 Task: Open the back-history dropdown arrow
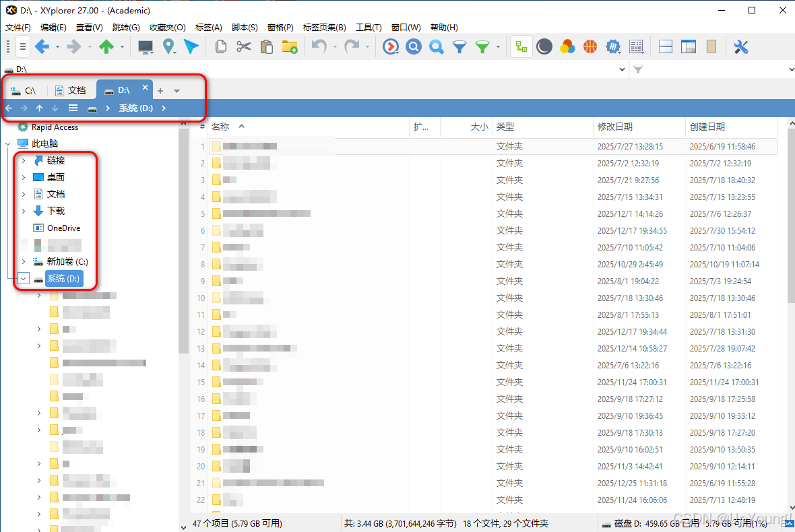coord(57,47)
